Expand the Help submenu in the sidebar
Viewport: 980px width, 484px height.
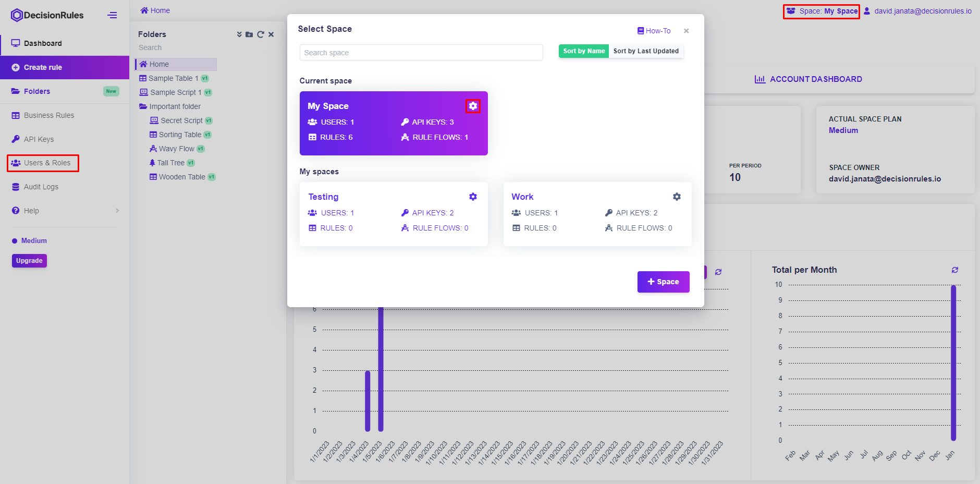pos(117,211)
